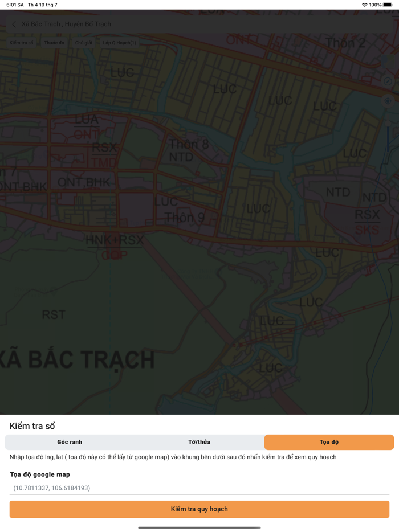Tap the Kiểm tra quy hoạch button
399x532 pixels.
[x=199, y=509]
